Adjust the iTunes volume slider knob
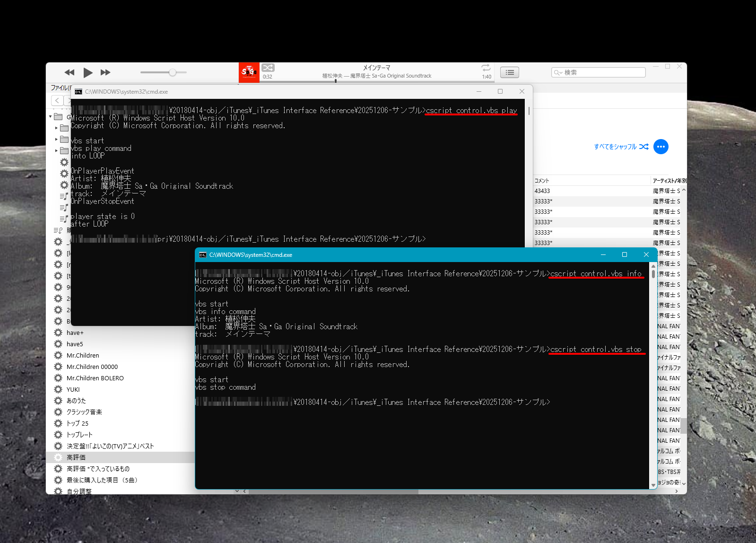Image resolution: width=756 pixels, height=543 pixels. point(173,72)
